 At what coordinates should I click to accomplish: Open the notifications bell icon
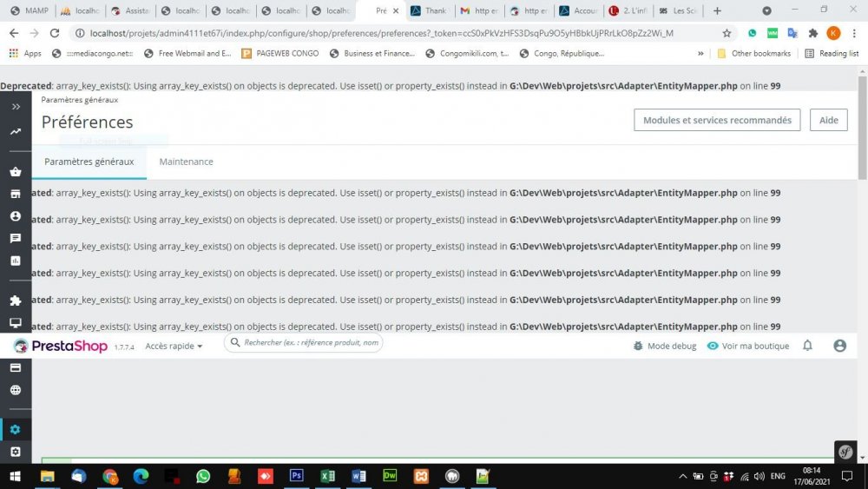807,346
